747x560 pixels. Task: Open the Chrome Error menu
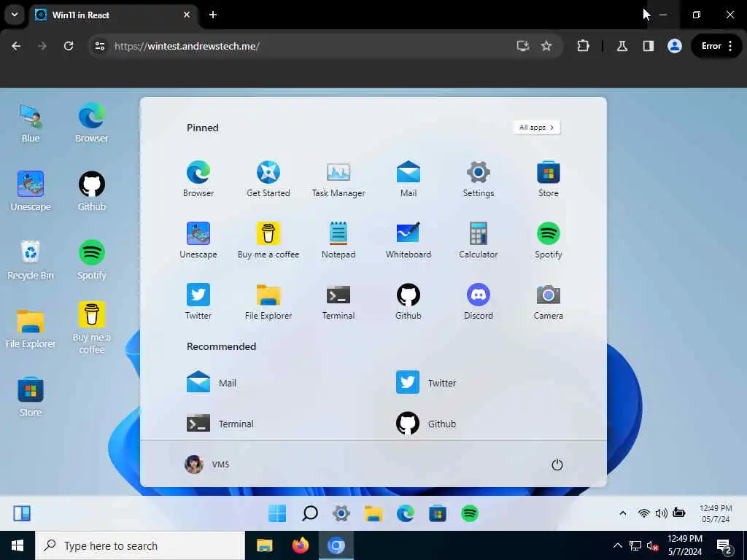point(717,46)
